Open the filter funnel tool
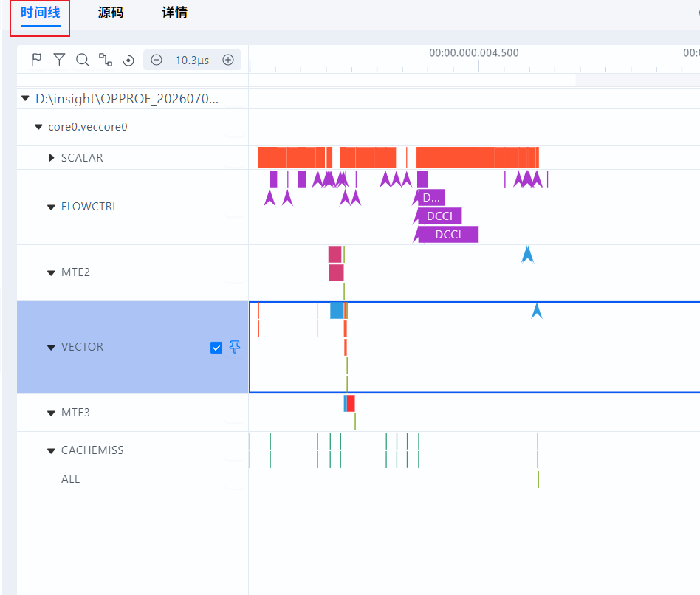Screen dimensions: 700x595 59,59
